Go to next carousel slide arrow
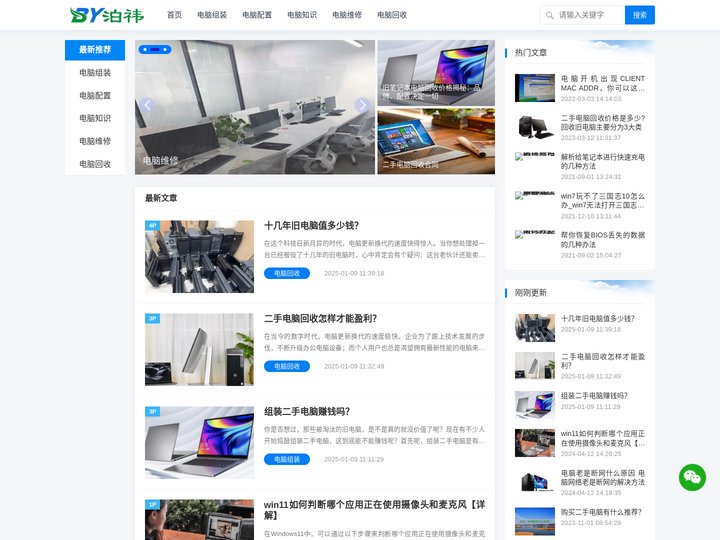The height and width of the screenshot is (540, 720). point(362,105)
